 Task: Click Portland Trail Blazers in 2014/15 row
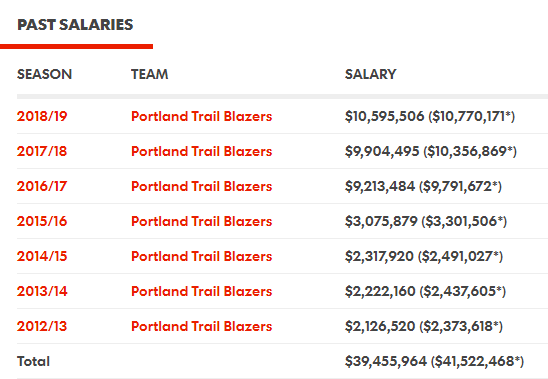click(x=202, y=256)
